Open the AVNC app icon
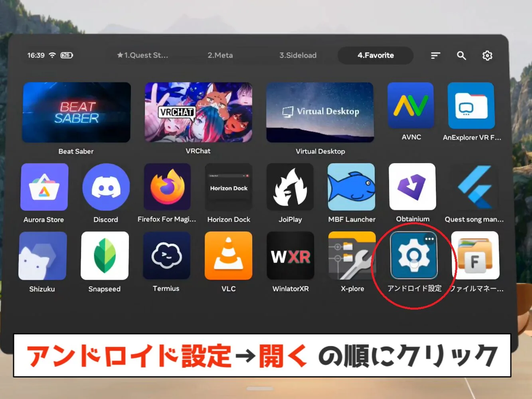This screenshot has width=532, height=399. coord(411,105)
